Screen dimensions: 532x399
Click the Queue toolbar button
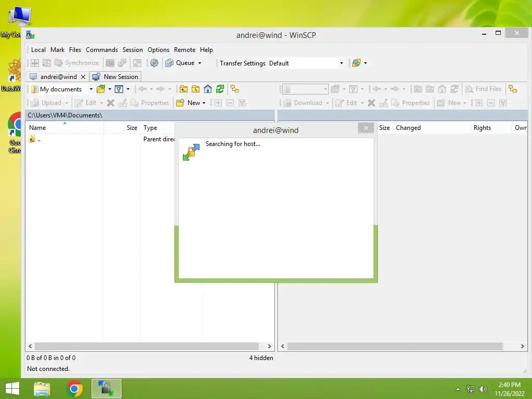tap(180, 63)
